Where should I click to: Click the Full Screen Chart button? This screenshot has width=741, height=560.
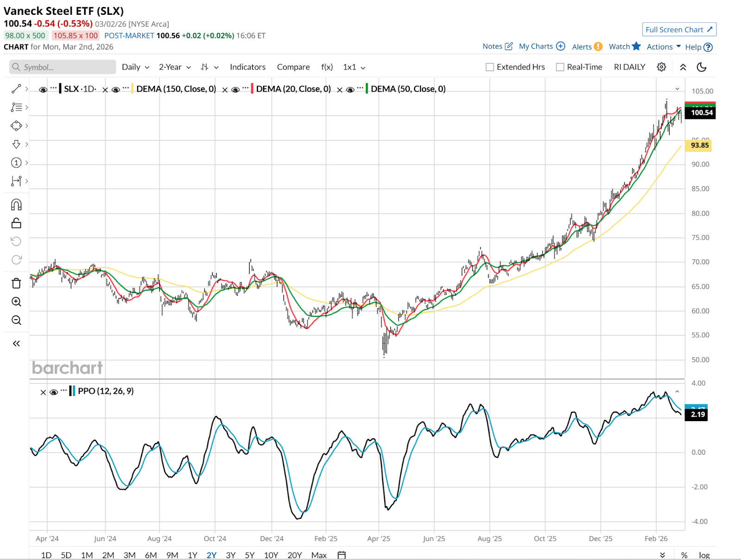(x=679, y=30)
